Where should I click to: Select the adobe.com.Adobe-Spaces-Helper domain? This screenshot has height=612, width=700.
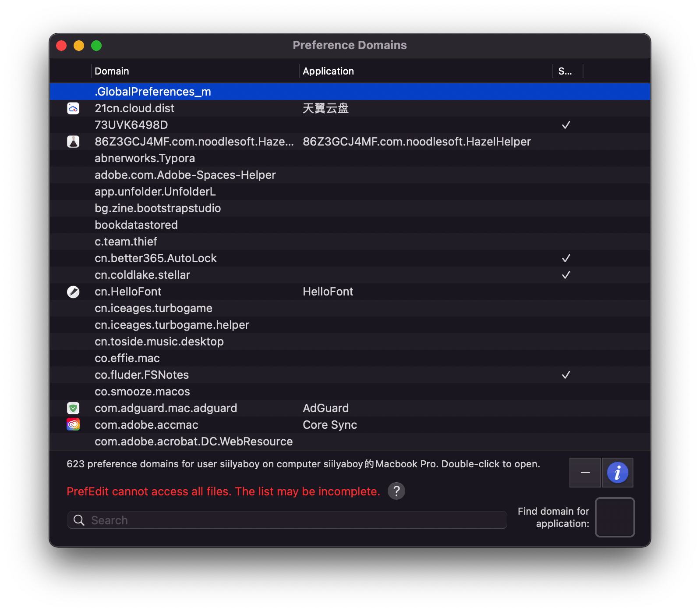[185, 175]
